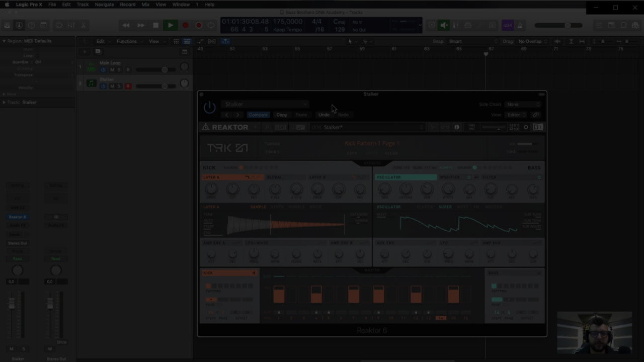Open the Editors scissors icon

click(84, 25)
